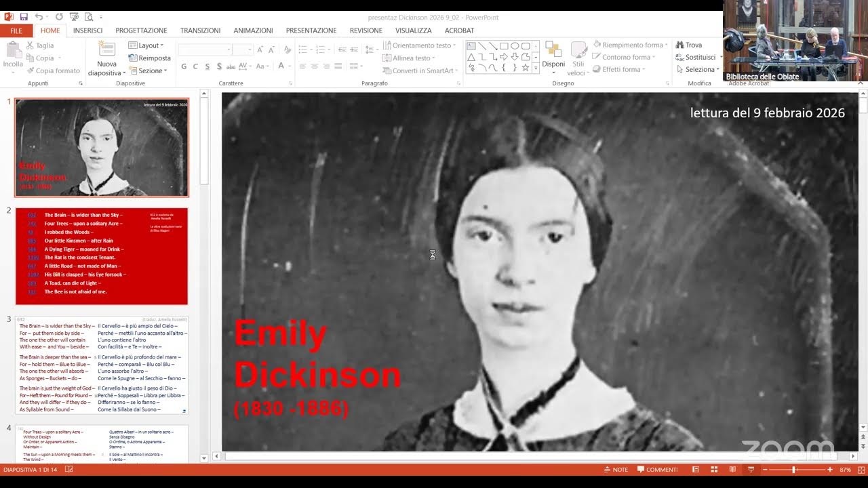Save the presentation from the quick access toolbar
868x488 pixels.
click(24, 17)
